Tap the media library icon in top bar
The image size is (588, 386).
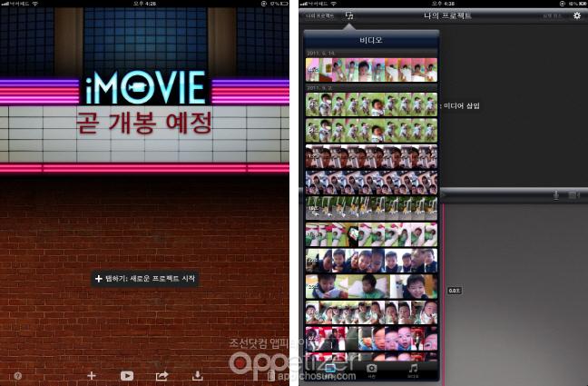(x=349, y=15)
